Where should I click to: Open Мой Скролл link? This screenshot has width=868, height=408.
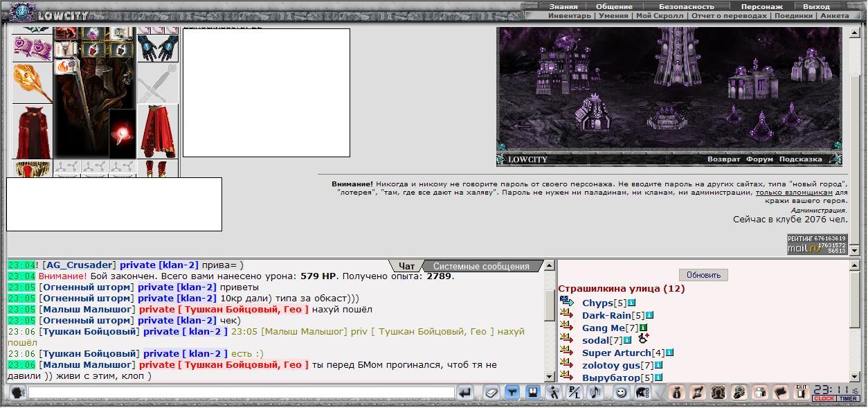(660, 15)
